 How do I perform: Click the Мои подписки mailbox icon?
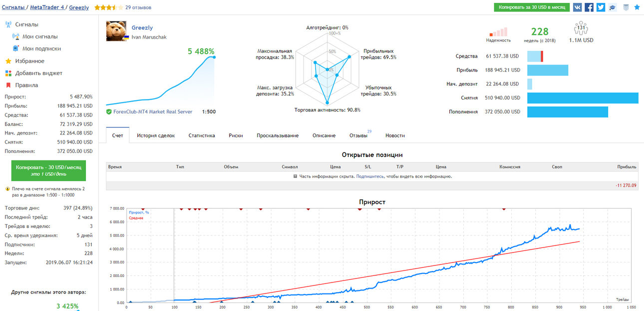(x=15, y=48)
